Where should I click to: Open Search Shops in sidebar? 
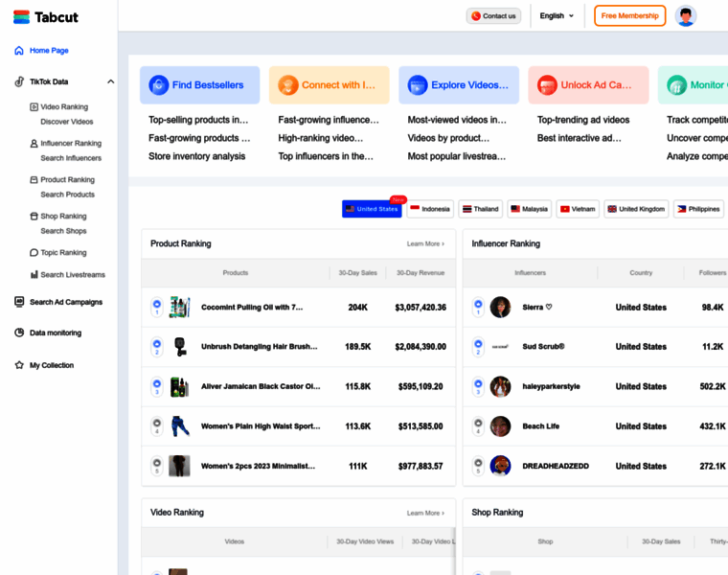coord(63,231)
